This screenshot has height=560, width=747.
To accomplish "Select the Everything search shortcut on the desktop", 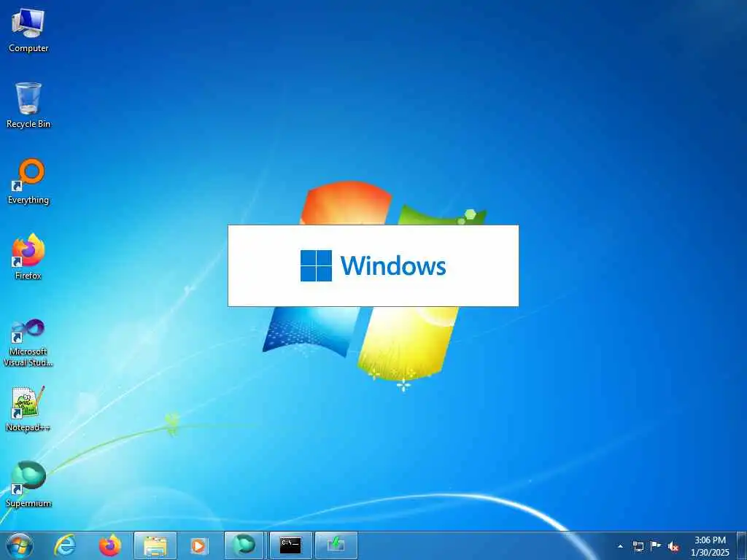I will pos(28,182).
